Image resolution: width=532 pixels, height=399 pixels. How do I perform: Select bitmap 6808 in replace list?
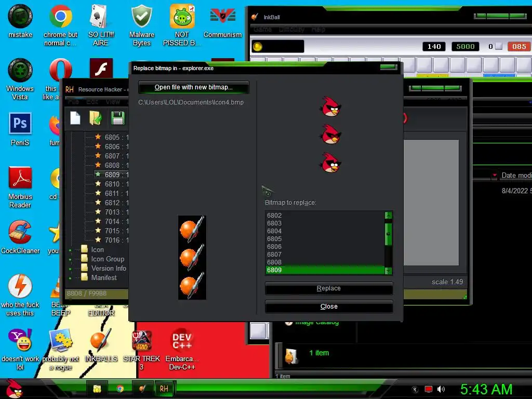[325, 262]
